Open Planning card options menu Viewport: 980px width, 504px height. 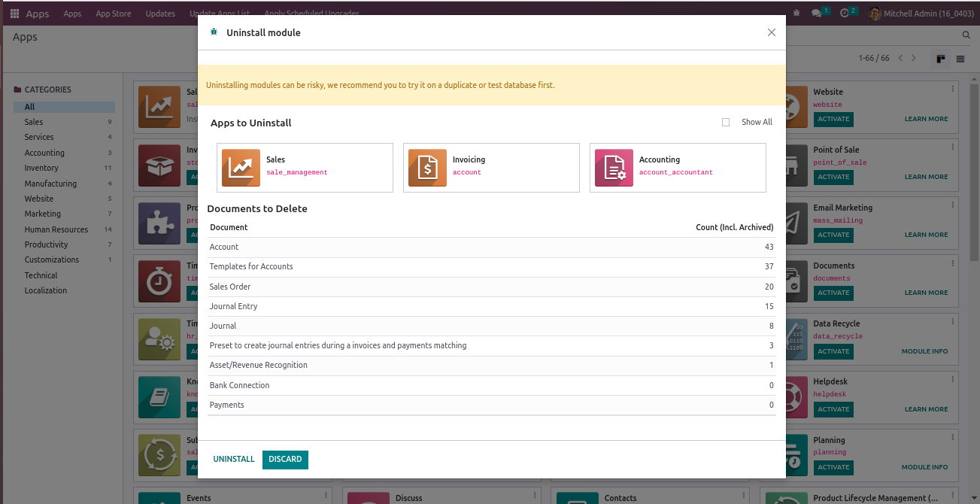pos(952,437)
